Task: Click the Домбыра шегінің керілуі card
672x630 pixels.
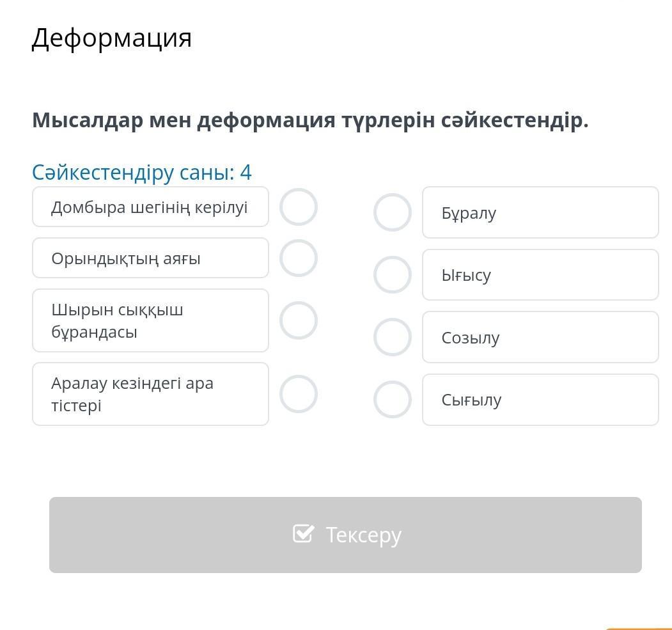Action: (150, 207)
